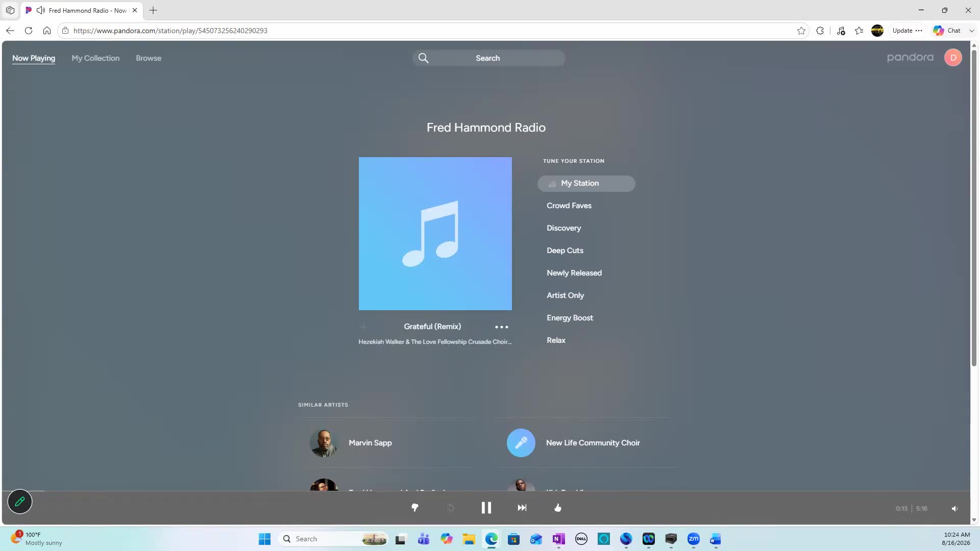Open browser extensions menu
The image size is (980, 551).
tap(820, 31)
